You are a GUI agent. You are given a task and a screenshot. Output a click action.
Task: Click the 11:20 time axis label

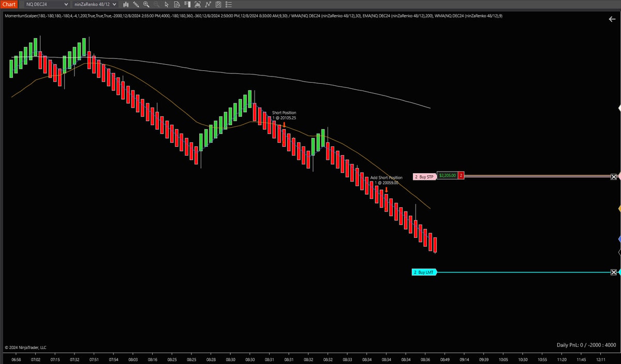pos(562,359)
